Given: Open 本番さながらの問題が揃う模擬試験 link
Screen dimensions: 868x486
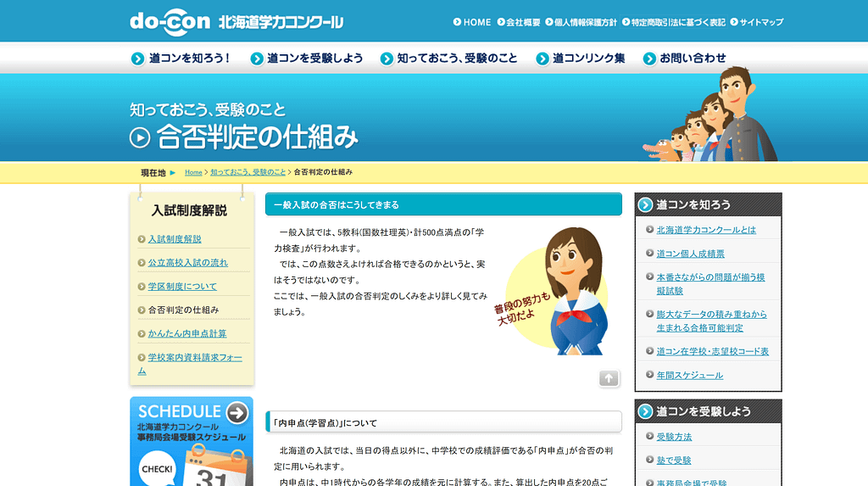Looking at the screenshot, I should [x=711, y=284].
